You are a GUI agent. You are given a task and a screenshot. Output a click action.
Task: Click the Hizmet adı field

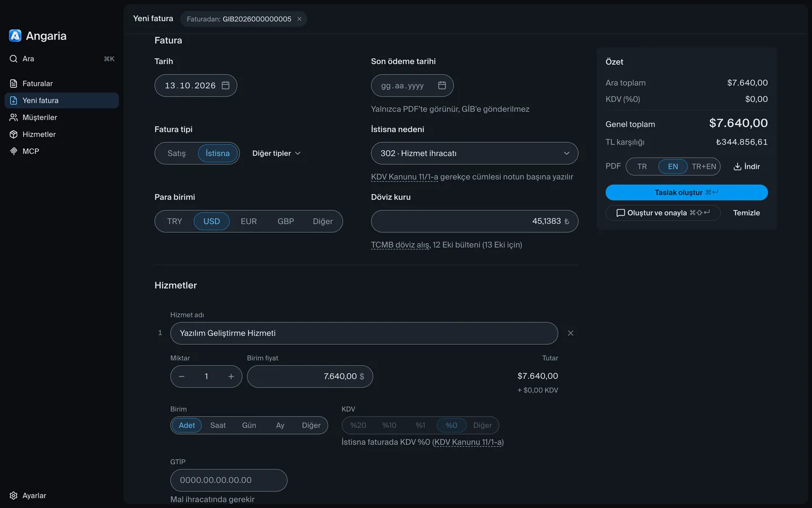coord(364,333)
